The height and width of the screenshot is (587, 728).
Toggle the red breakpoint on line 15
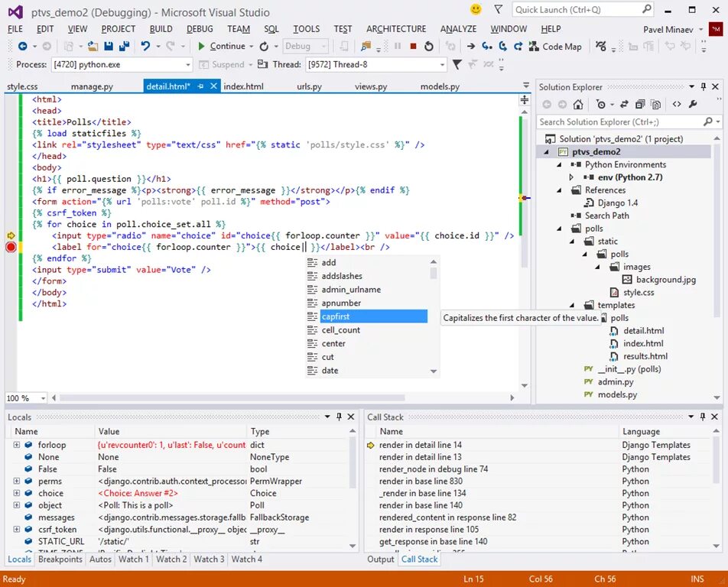(11, 247)
